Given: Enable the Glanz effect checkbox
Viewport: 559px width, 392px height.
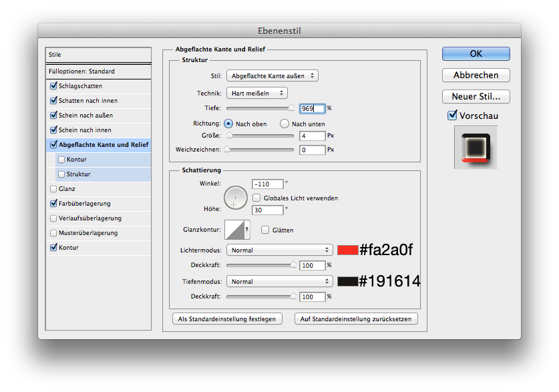Looking at the screenshot, I should tap(53, 189).
